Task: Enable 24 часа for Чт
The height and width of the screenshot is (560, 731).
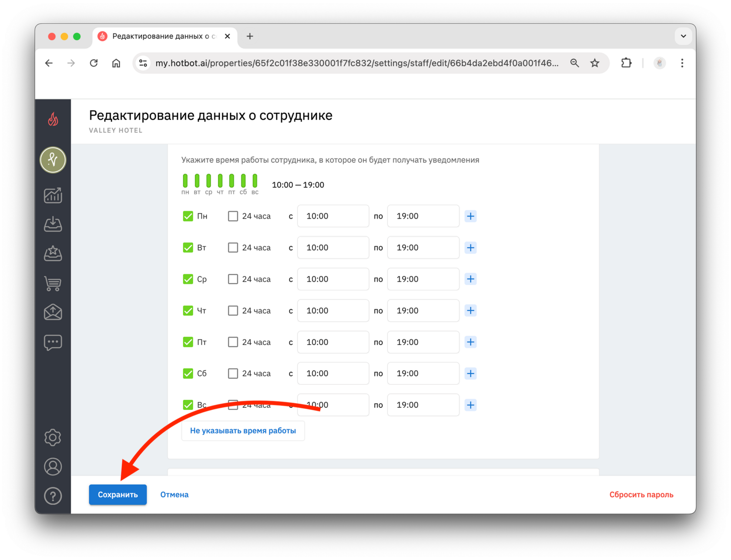Action: tap(233, 311)
